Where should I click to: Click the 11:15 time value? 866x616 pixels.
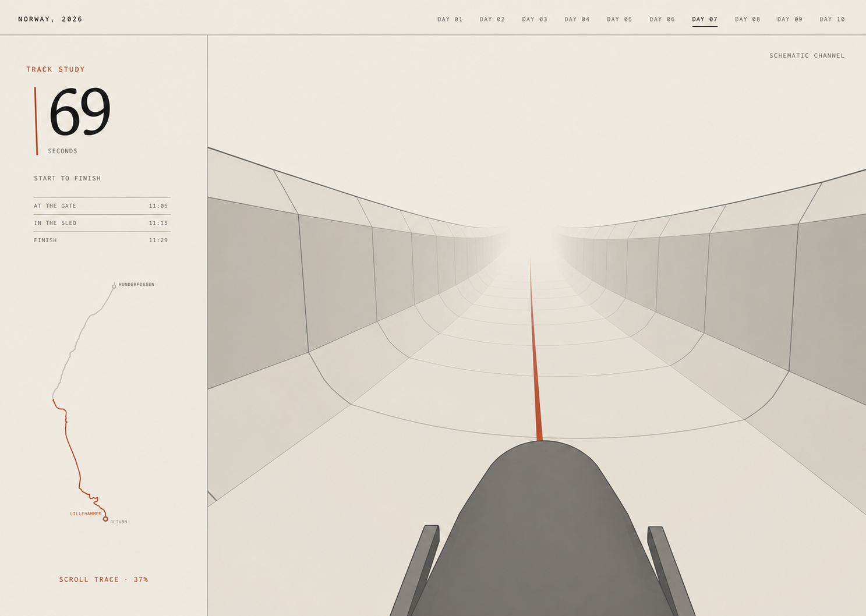[x=158, y=223]
